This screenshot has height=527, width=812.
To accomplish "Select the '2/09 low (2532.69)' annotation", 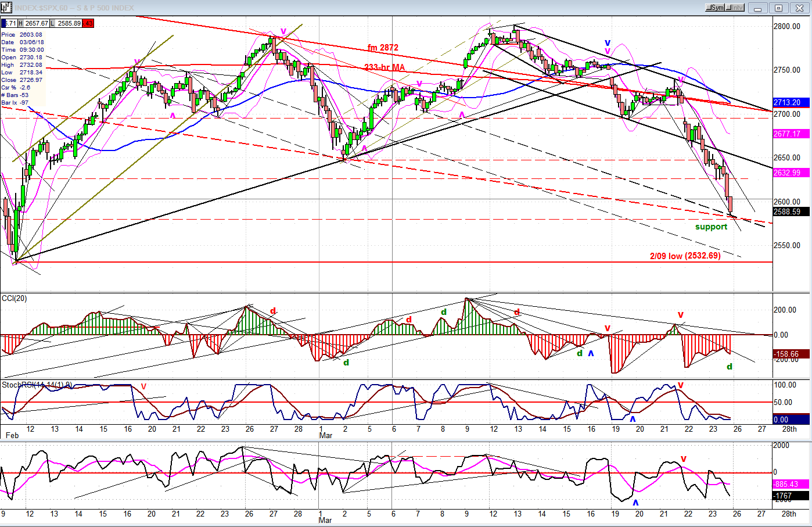I will (685, 256).
